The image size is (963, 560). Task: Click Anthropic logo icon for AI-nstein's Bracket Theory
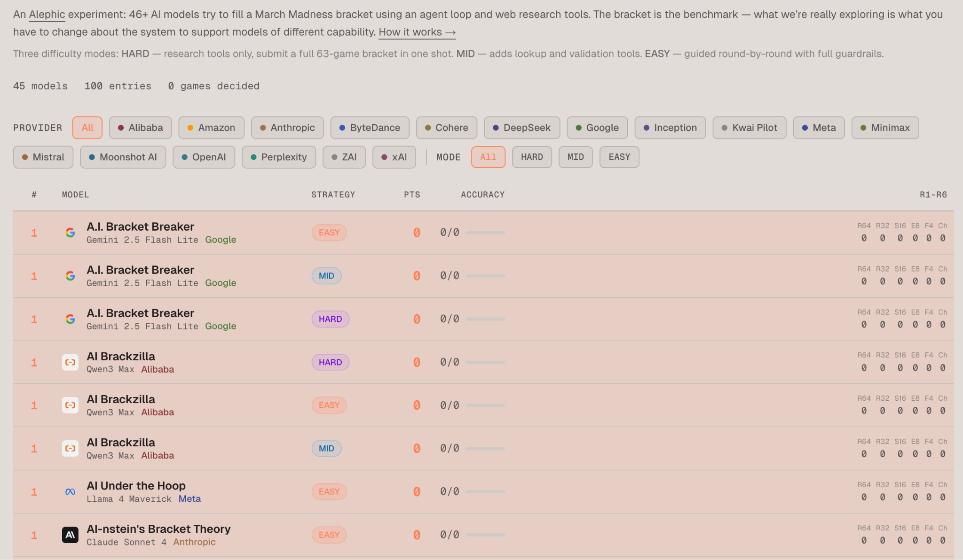coord(70,535)
